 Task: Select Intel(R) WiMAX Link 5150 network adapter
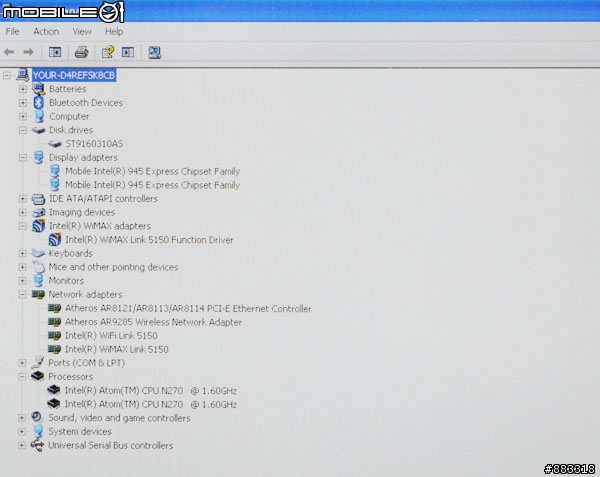pos(116,349)
